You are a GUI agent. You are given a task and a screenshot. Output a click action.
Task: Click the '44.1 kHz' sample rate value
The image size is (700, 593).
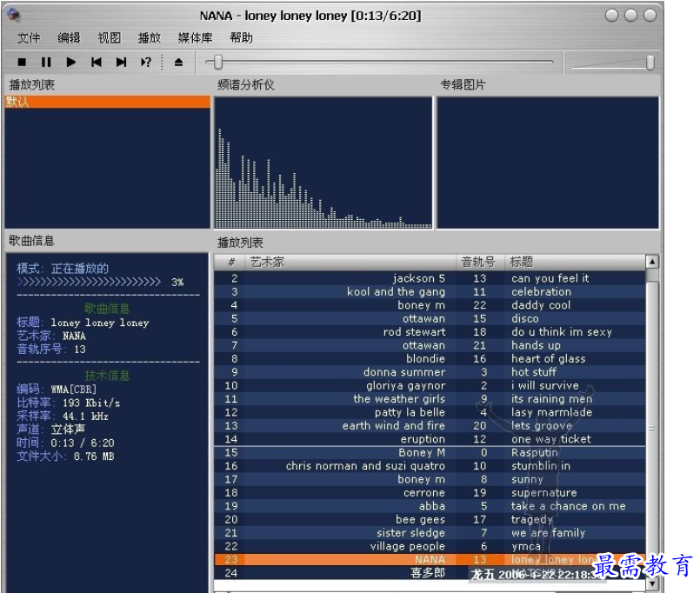[x=85, y=416]
